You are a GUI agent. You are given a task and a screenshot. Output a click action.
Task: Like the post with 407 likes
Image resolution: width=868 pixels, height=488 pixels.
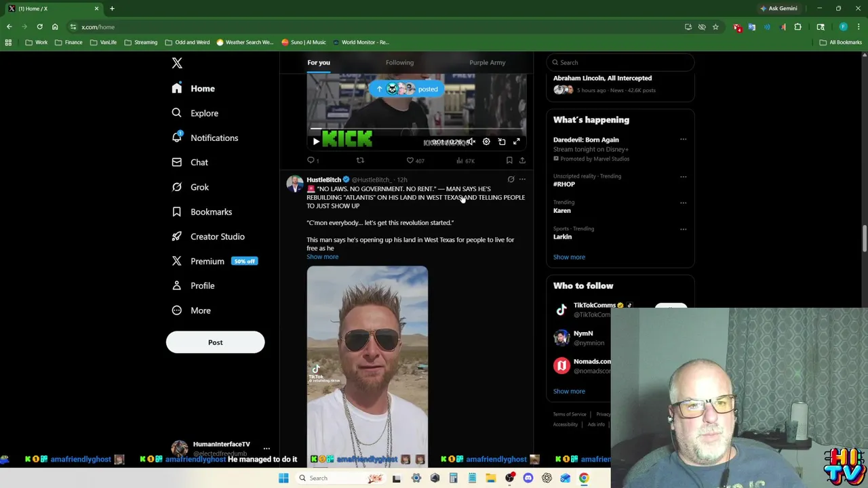coord(415,161)
